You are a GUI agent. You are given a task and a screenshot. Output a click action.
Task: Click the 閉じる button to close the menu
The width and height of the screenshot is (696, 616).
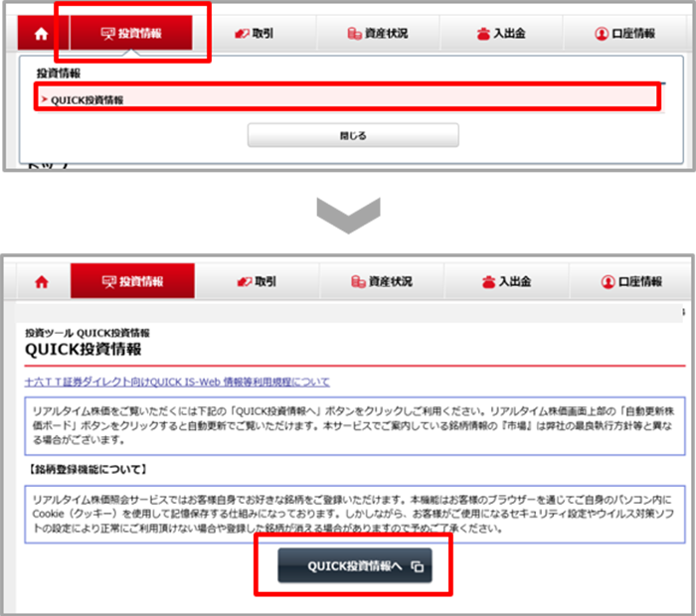pos(353,135)
